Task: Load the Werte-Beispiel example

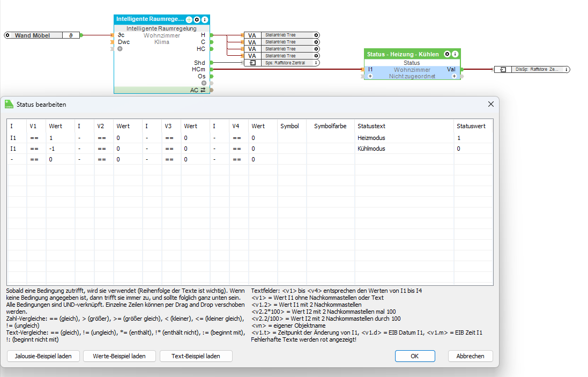Action: coord(119,356)
